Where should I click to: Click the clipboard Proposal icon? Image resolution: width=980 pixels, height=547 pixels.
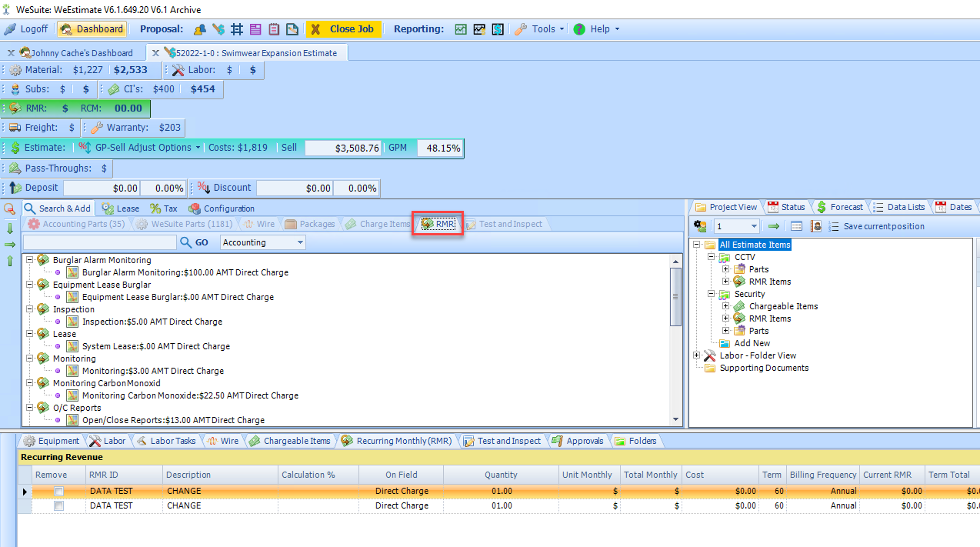click(x=274, y=29)
